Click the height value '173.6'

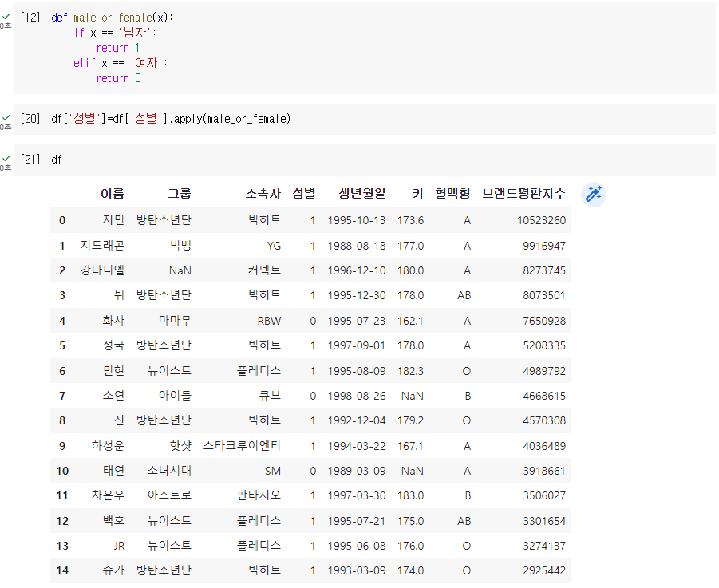(x=410, y=220)
